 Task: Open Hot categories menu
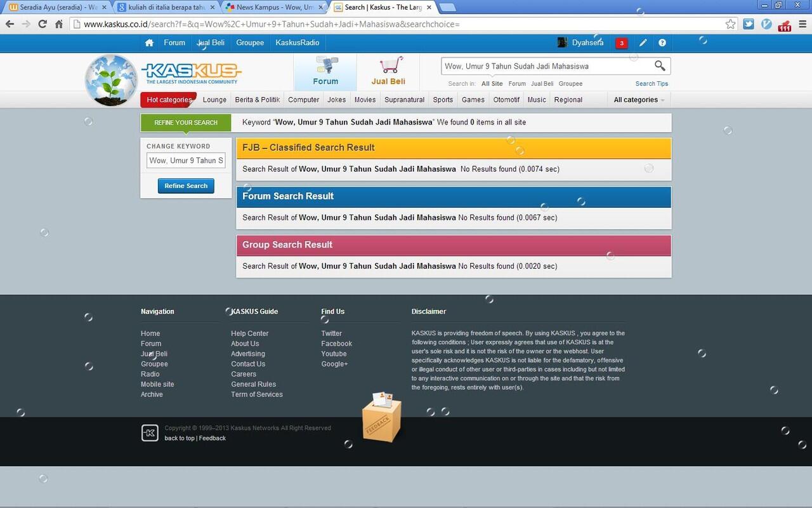point(169,100)
